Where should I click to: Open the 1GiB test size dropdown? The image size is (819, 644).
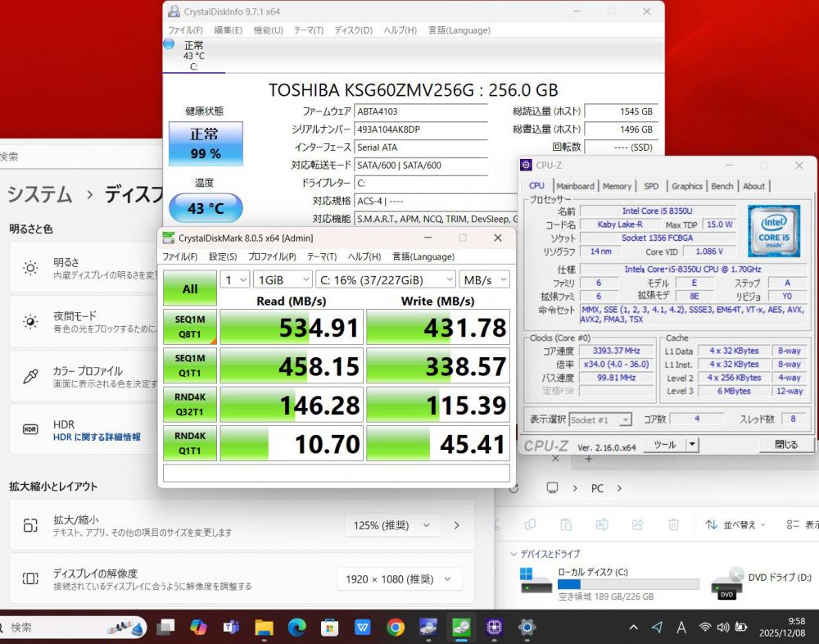pyautogui.click(x=282, y=280)
